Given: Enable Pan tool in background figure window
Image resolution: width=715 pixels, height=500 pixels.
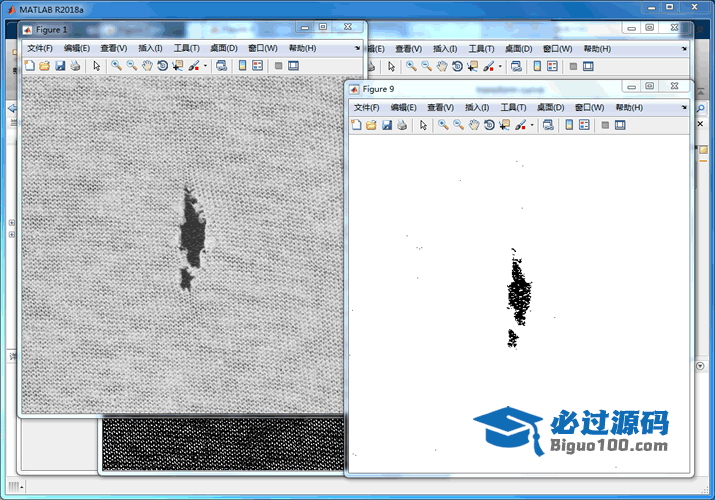Looking at the screenshot, I should coord(442,66).
